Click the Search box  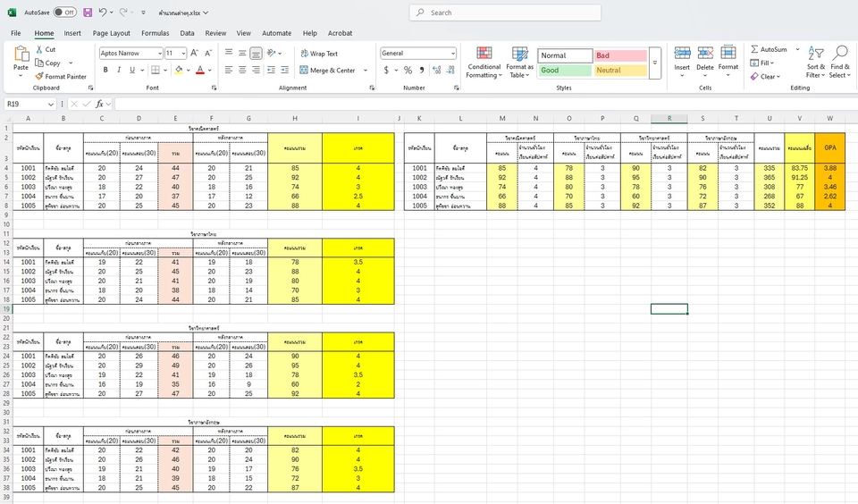tap(505, 13)
